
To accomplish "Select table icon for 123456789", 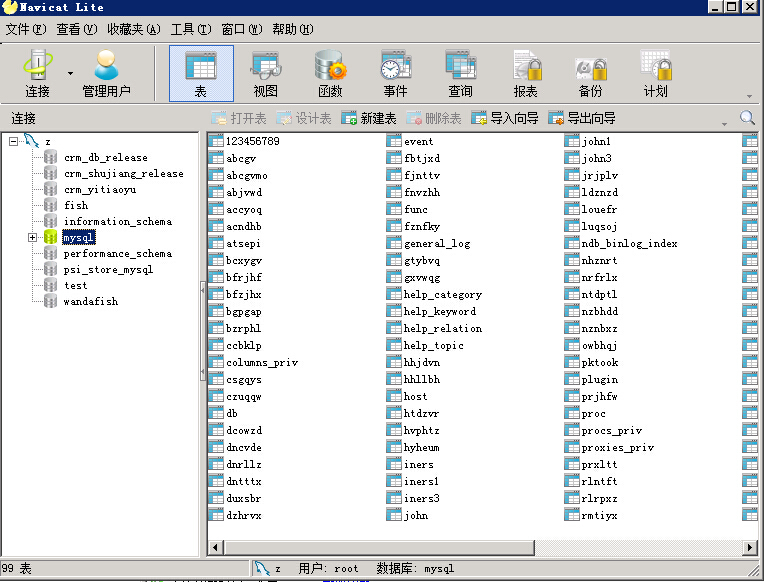I will click(x=216, y=141).
